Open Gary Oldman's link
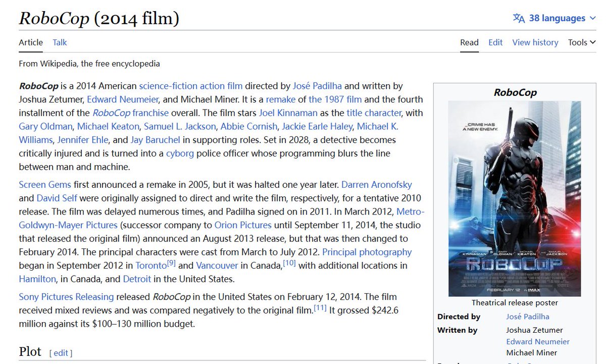The image size is (606, 364). 45,126
